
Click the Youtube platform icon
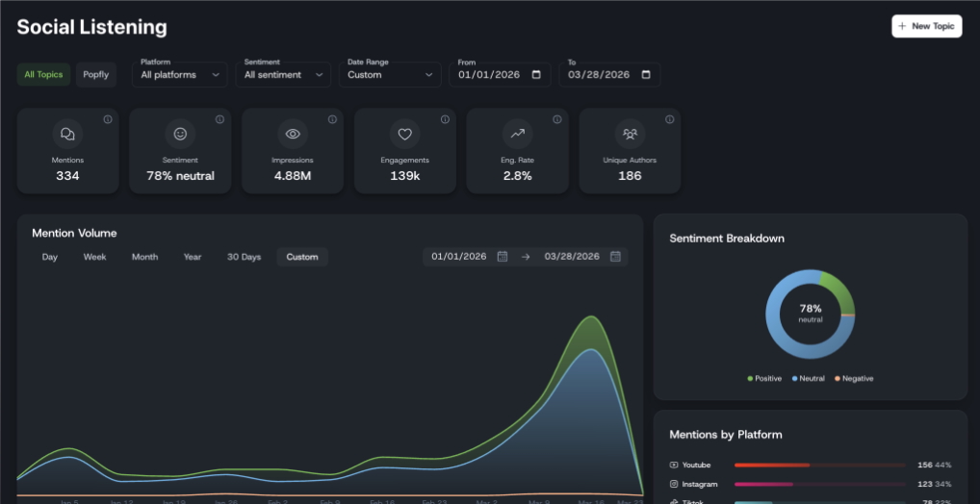tap(674, 465)
